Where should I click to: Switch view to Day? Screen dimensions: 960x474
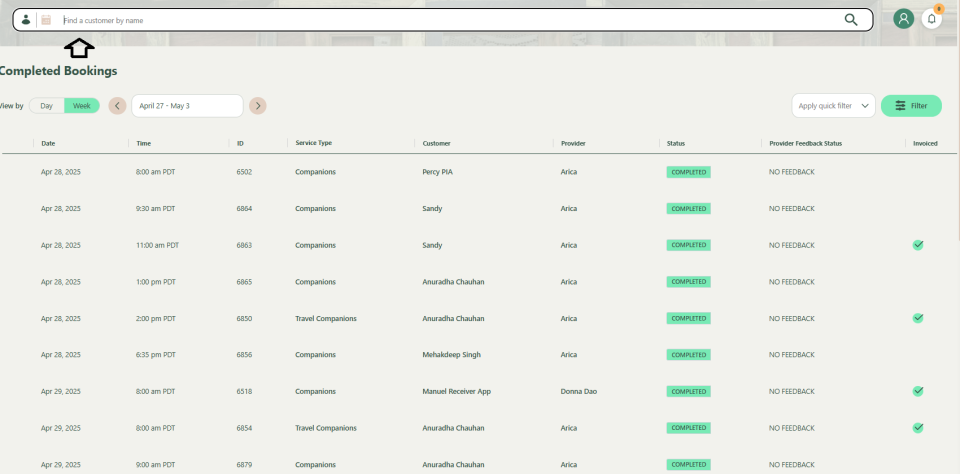46,106
